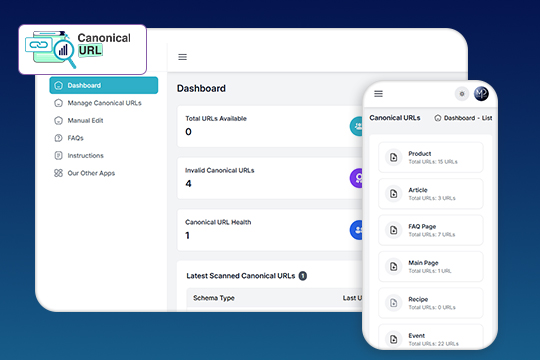Go to Instructions in sidebar

click(79, 156)
